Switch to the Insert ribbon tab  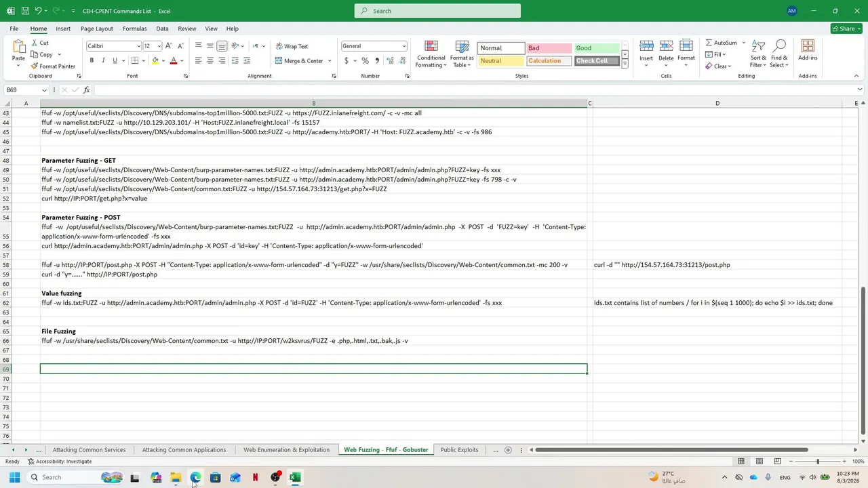click(63, 28)
